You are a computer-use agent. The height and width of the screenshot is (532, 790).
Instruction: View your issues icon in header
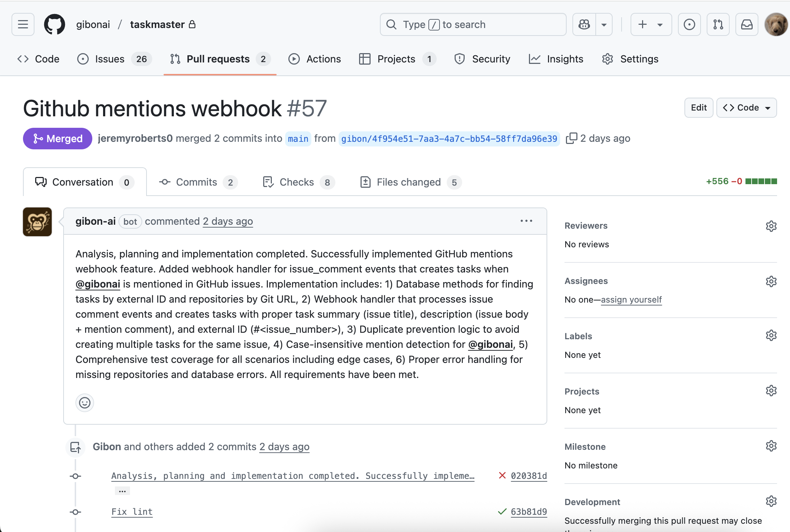[689, 24]
